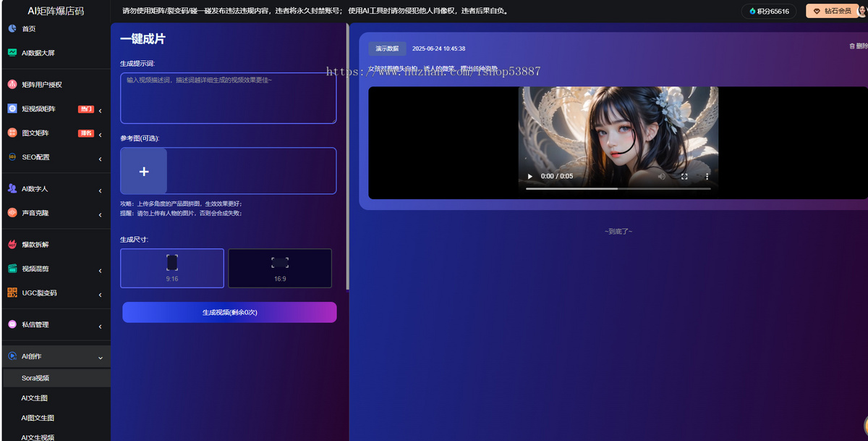This screenshot has height=441, width=868.
Task: Click the AI数据大屏 chart icon
Action: pos(12,53)
